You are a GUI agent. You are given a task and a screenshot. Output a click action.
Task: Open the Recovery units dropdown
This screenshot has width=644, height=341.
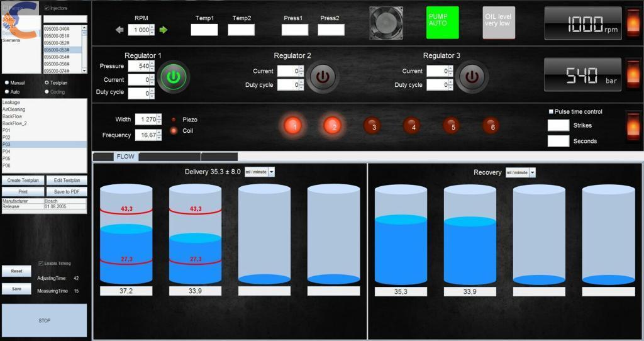532,172
